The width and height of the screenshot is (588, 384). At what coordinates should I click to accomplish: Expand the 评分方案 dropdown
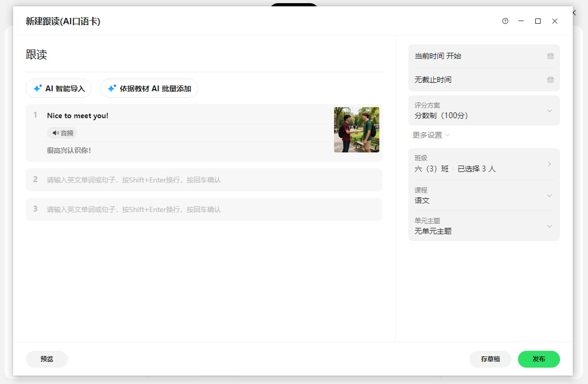pos(484,111)
